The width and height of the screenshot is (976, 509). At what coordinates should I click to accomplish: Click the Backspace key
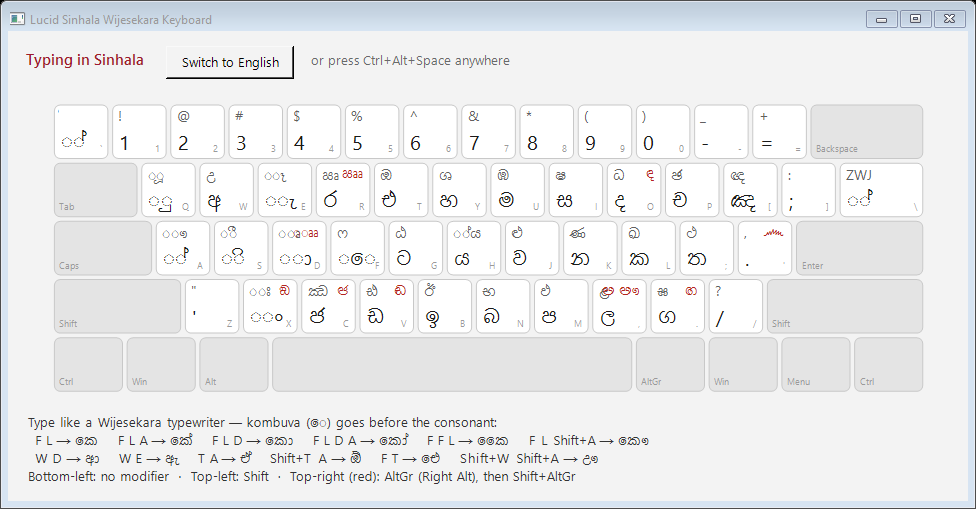866,132
